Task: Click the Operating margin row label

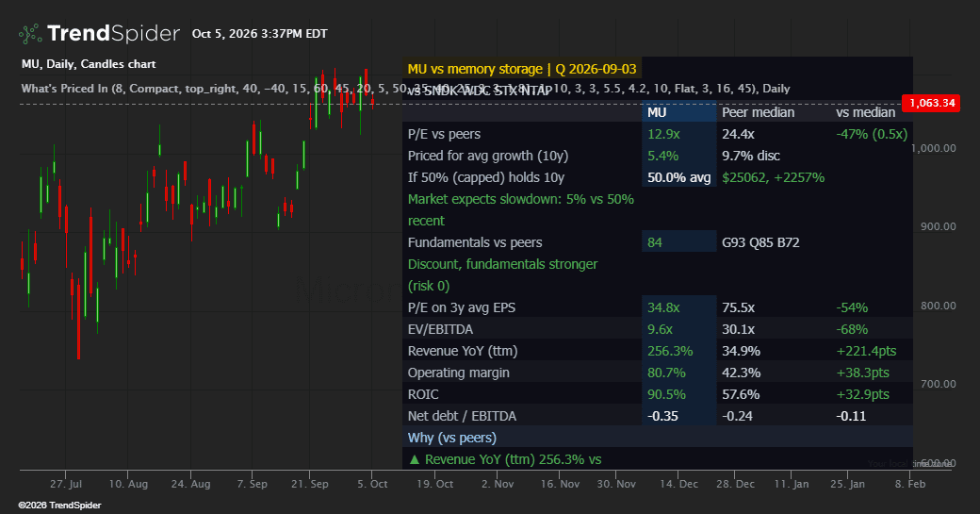Action: click(458, 373)
